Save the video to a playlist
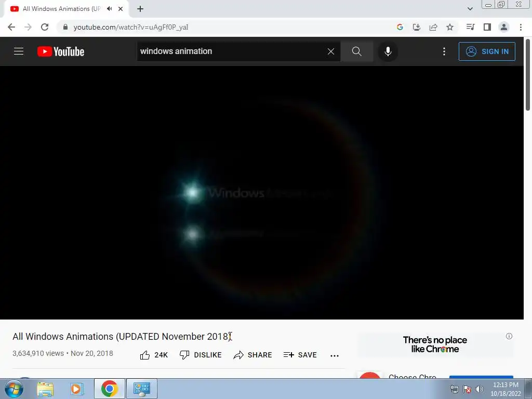Screen dimensions: 532x399 (x=300, y=355)
